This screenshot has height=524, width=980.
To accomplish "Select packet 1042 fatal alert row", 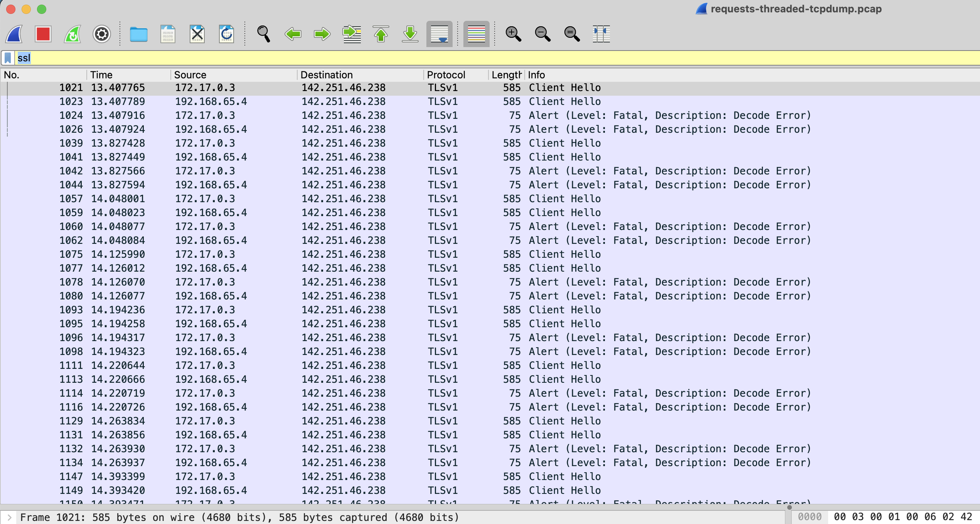I will click(490, 171).
